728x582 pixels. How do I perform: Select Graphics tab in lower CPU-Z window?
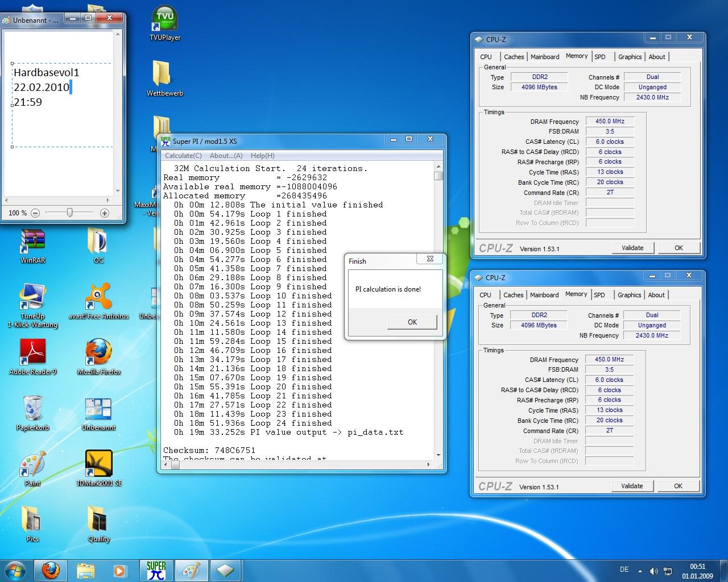629,295
